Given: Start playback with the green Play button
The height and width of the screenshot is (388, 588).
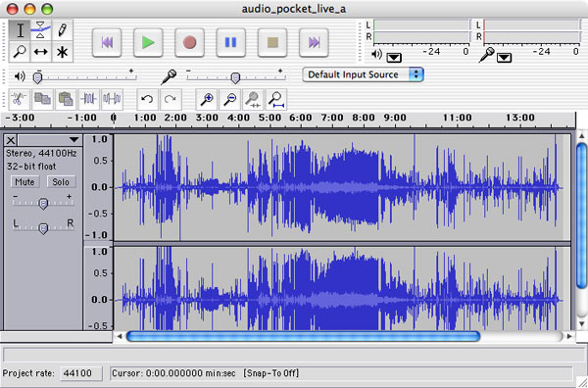Looking at the screenshot, I should (x=148, y=42).
